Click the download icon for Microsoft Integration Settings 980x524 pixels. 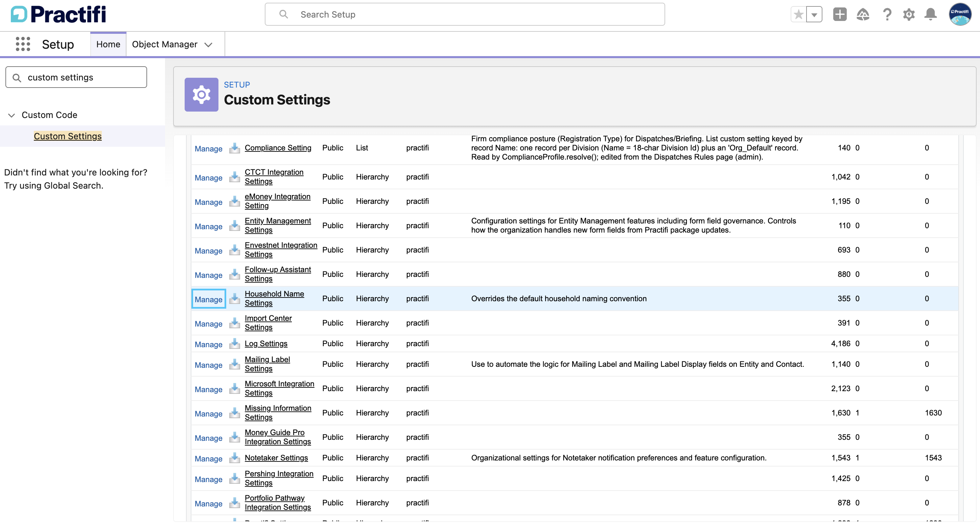(x=234, y=388)
